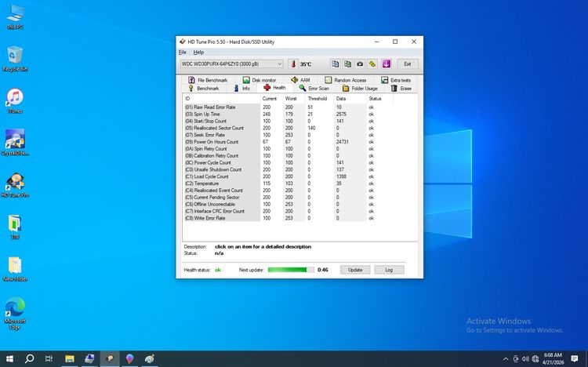Switch to the Random Access tab

click(x=346, y=80)
